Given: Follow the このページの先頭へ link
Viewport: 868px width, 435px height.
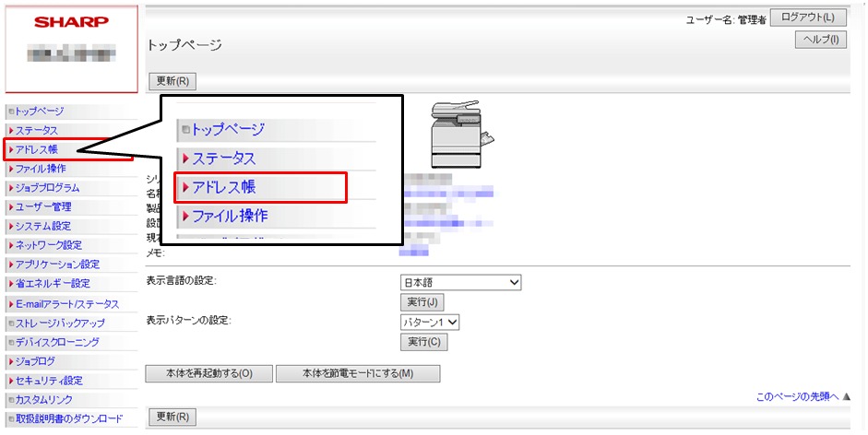Looking at the screenshot, I should pos(797,396).
